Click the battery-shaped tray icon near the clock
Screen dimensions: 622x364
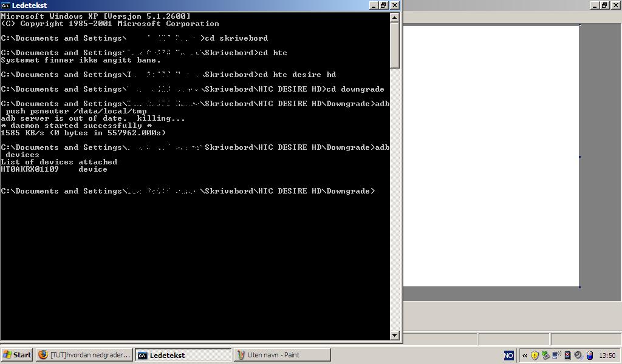pyautogui.click(x=590, y=356)
